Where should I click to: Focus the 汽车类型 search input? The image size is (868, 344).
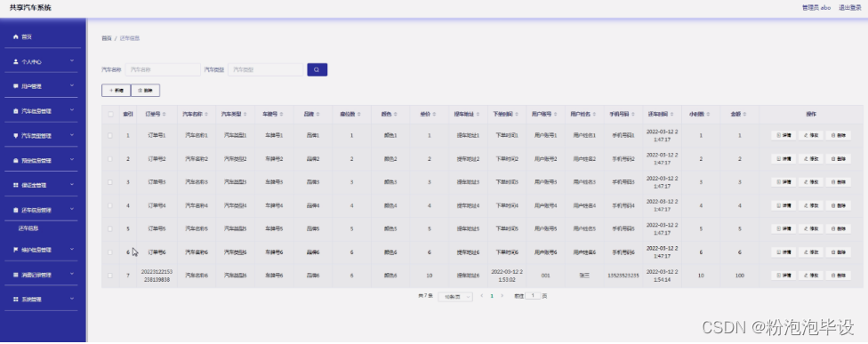(x=266, y=69)
